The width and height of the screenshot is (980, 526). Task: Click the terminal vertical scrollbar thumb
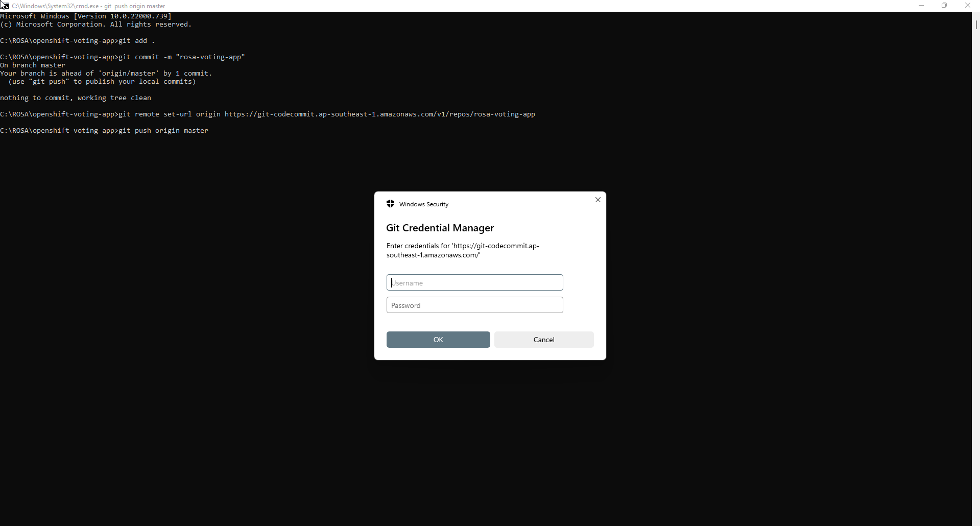pos(976,24)
